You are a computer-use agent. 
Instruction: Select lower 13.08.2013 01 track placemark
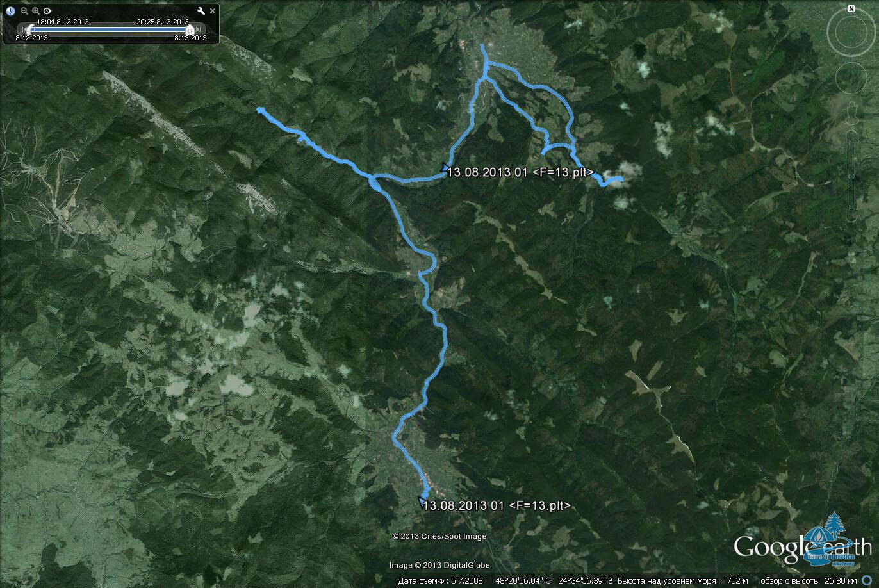point(423,502)
